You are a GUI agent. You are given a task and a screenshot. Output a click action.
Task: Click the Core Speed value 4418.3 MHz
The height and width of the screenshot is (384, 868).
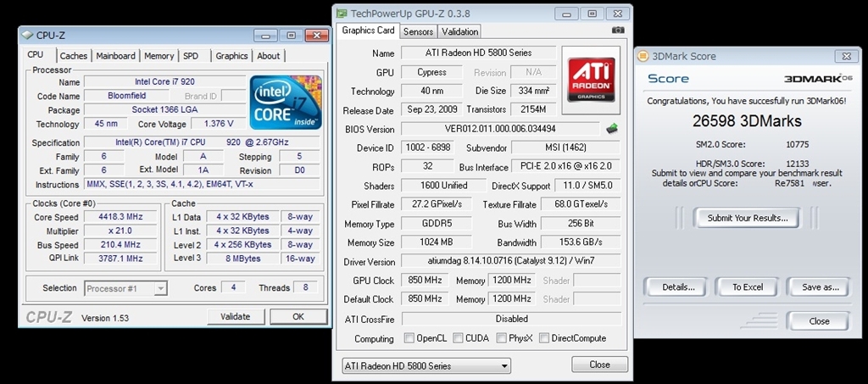click(120, 217)
